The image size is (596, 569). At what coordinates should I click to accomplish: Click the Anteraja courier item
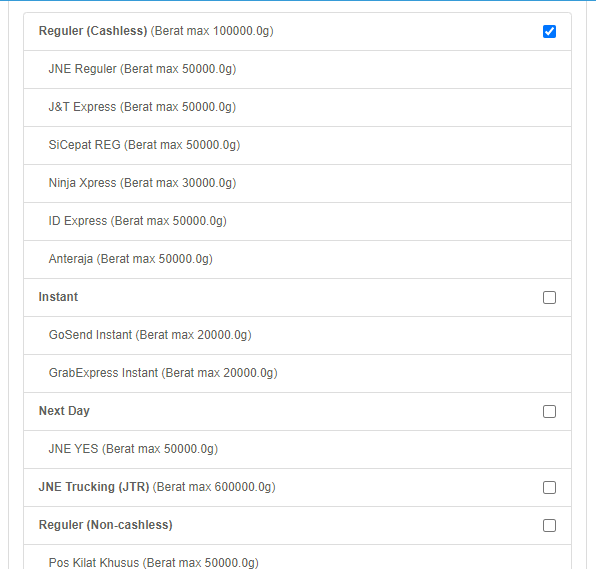point(297,260)
